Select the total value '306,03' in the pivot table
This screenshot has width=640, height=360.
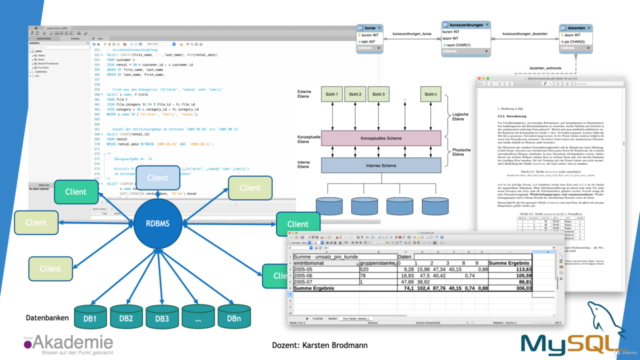tap(510, 288)
